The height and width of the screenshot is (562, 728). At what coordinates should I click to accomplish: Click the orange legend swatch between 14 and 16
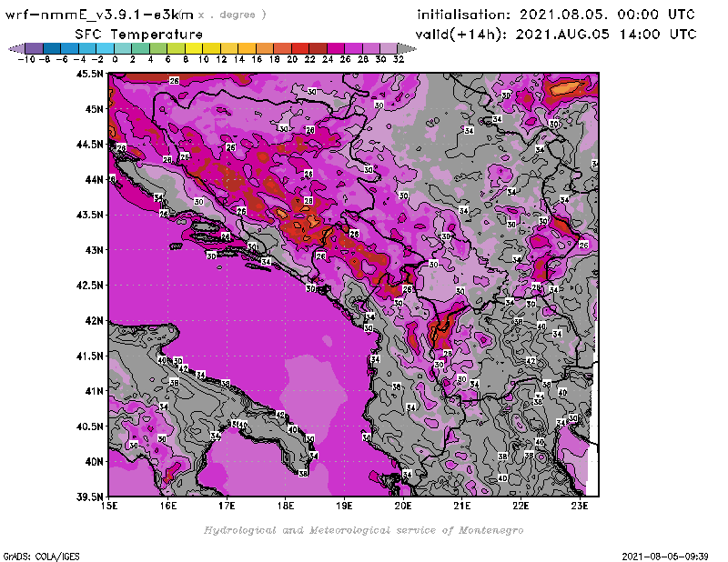point(247,49)
